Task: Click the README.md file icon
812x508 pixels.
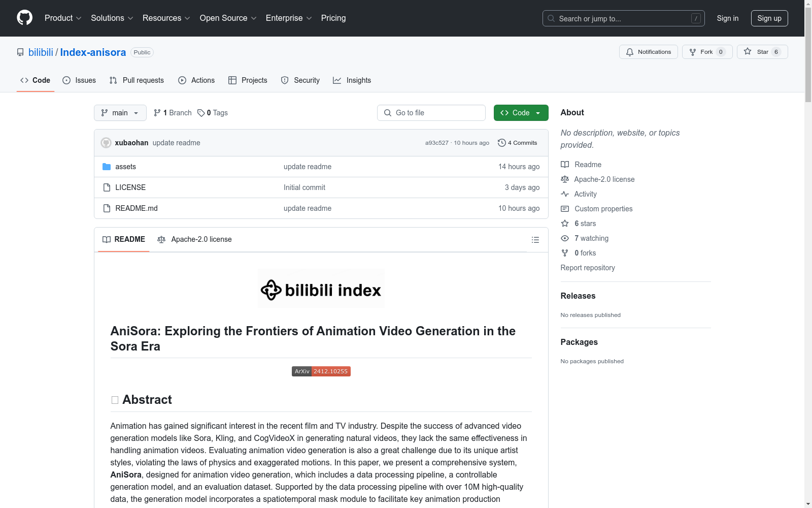Action: [x=107, y=208]
